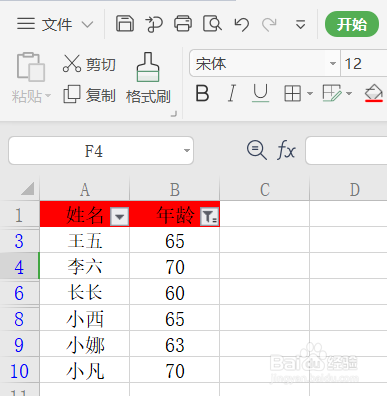Open the 年龄 active filter button

209,217
